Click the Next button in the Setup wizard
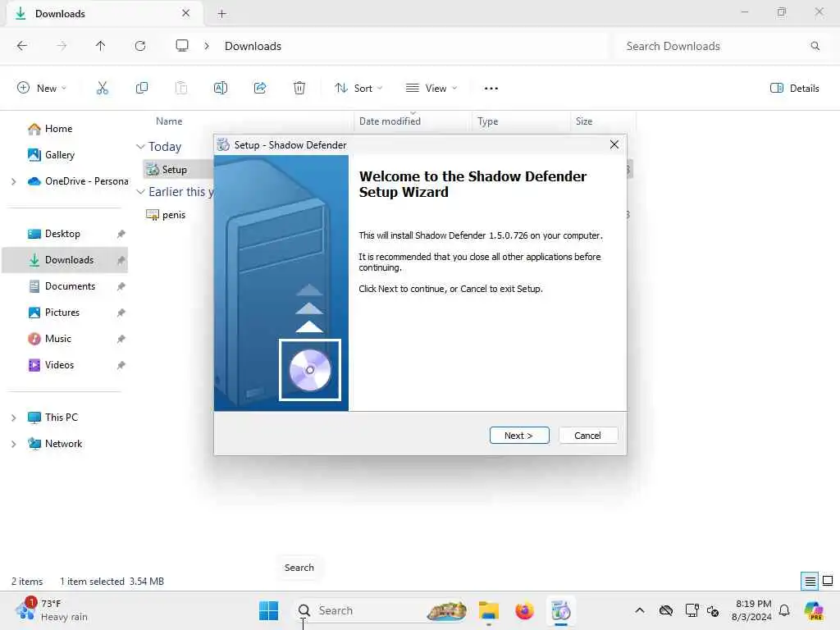The height and width of the screenshot is (630, 840). click(519, 436)
